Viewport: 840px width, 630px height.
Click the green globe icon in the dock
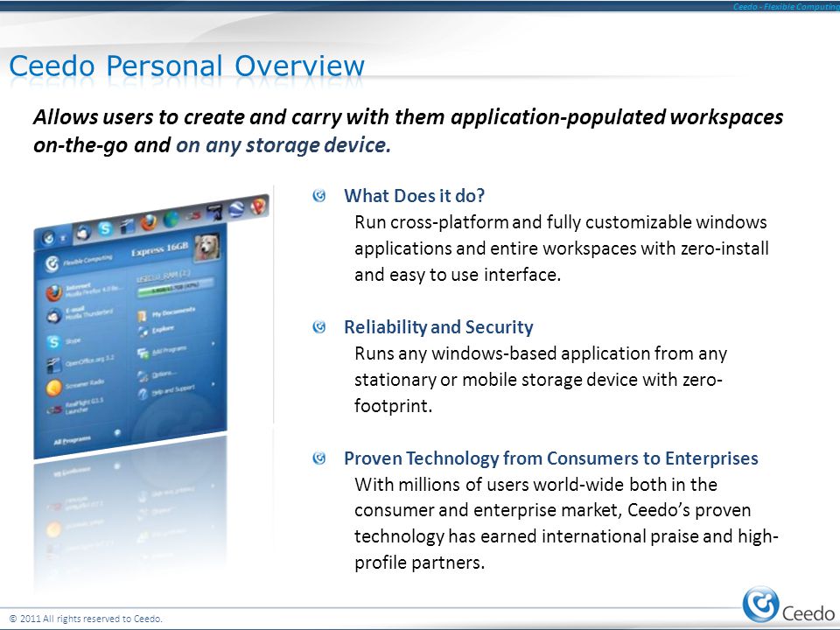tap(171, 219)
